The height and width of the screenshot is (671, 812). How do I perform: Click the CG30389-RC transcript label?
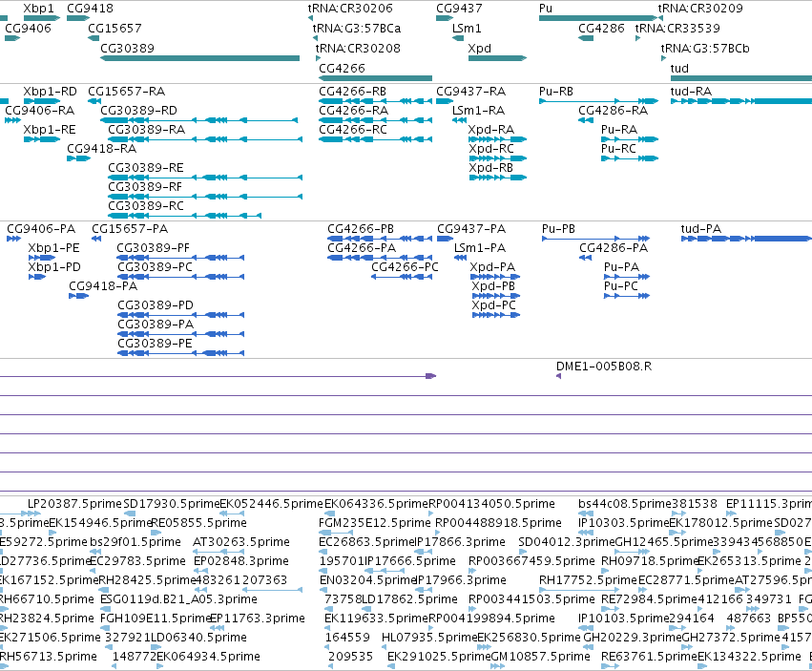coord(146,206)
